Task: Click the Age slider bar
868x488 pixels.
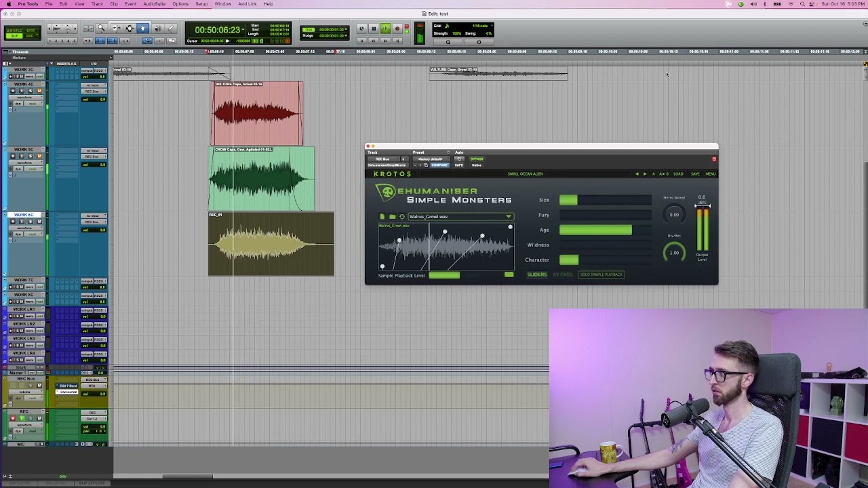Action: point(605,230)
